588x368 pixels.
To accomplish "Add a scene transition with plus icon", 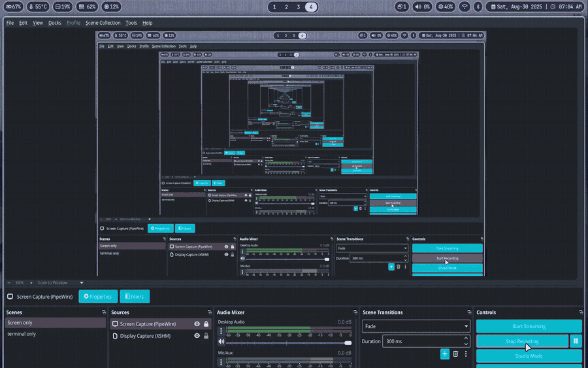I will pos(445,354).
